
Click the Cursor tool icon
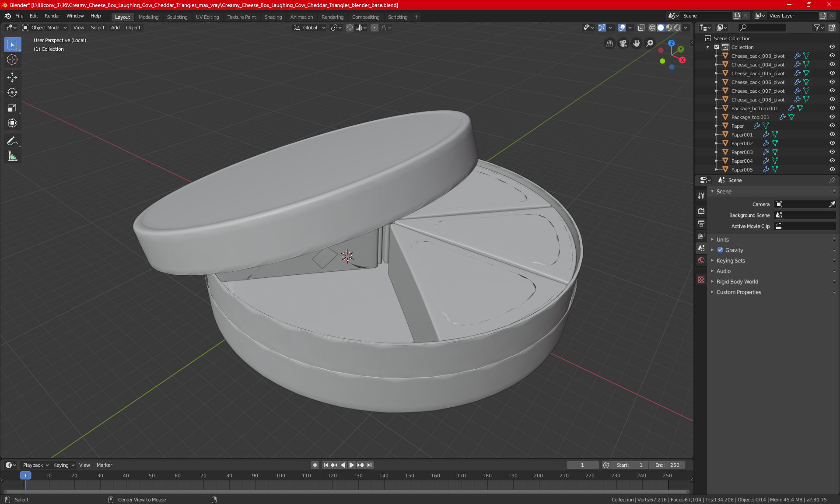point(12,59)
